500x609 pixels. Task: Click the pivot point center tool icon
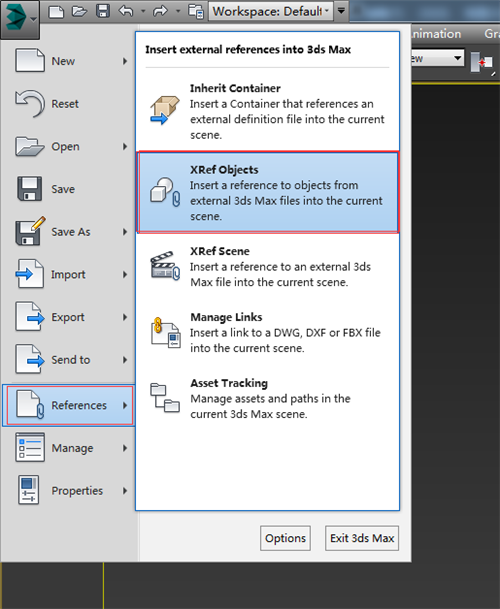[482, 62]
